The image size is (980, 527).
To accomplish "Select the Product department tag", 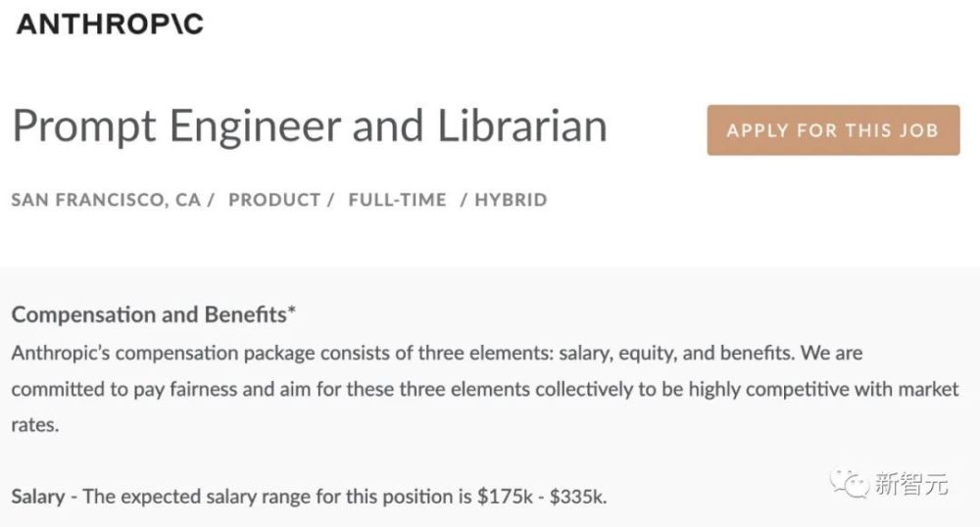I will tap(274, 200).
